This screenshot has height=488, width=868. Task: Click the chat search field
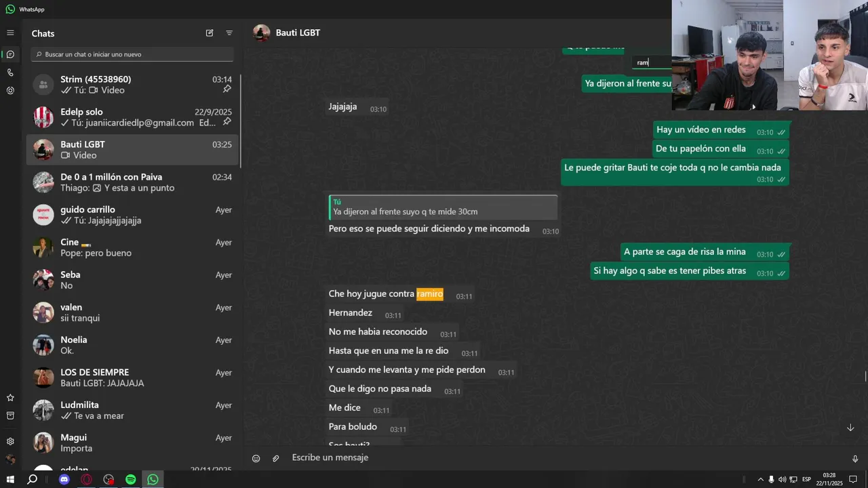pos(133,54)
